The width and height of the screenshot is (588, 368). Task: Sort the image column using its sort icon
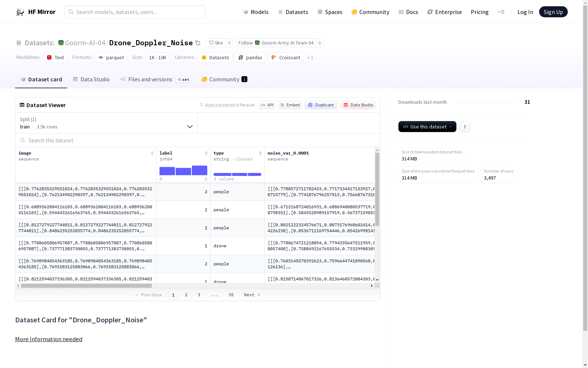(152, 153)
